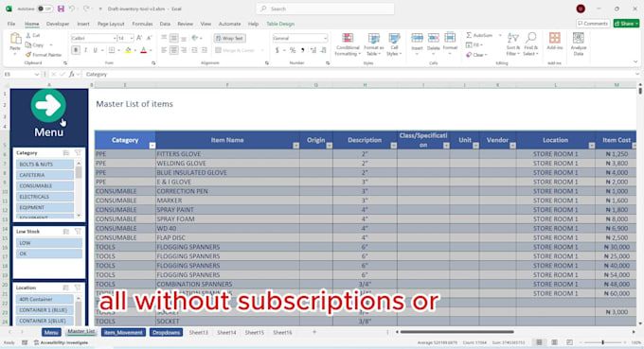The width and height of the screenshot is (644, 349).
Task: Open the Borders dropdown
Action: (118, 50)
